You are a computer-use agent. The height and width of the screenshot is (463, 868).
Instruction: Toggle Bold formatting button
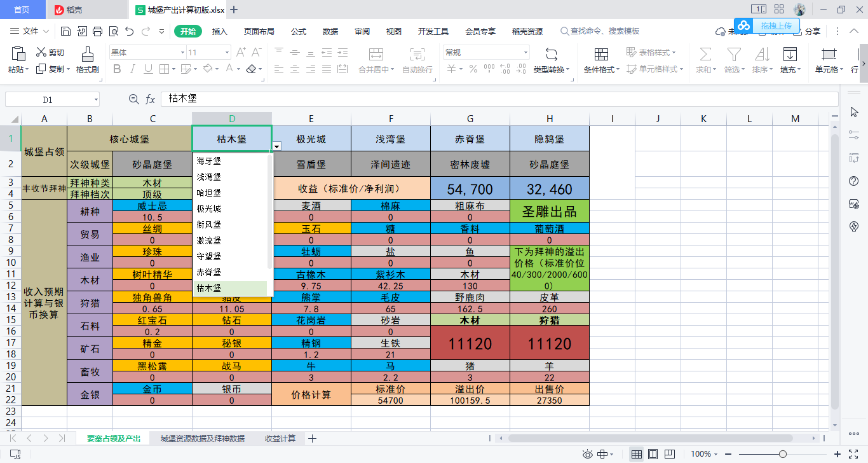click(116, 69)
